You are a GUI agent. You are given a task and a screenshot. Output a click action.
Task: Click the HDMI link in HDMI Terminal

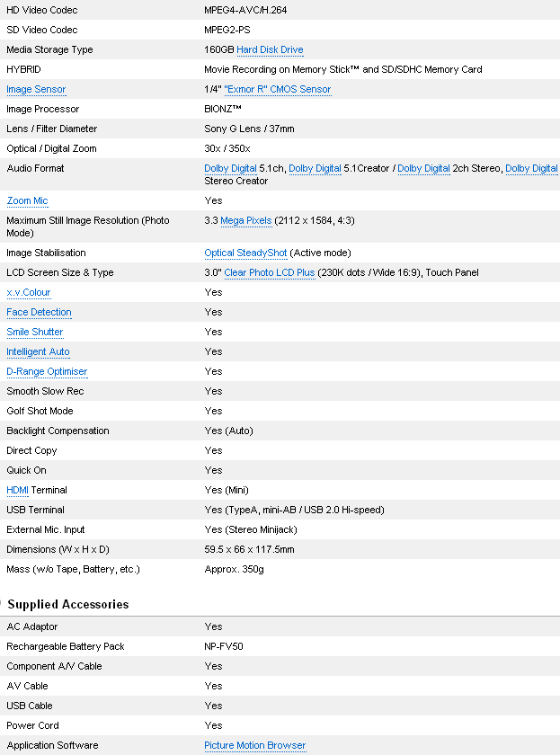pos(18,490)
